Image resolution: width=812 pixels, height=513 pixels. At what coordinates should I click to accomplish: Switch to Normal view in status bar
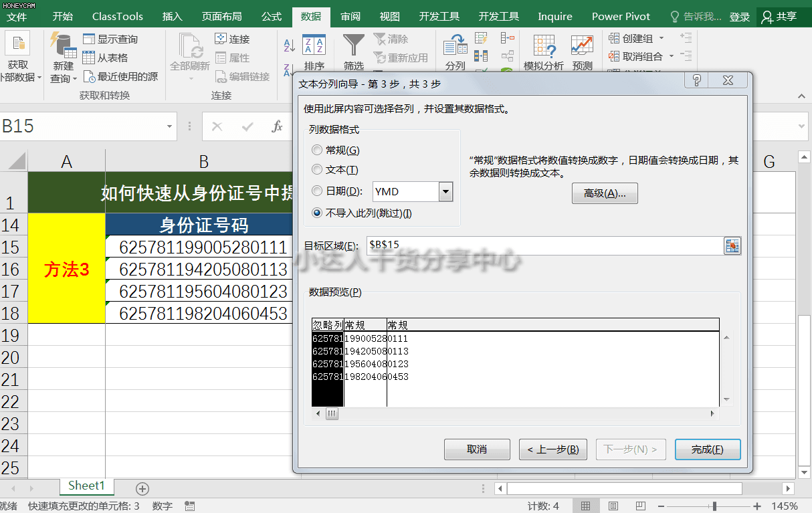pos(585,506)
